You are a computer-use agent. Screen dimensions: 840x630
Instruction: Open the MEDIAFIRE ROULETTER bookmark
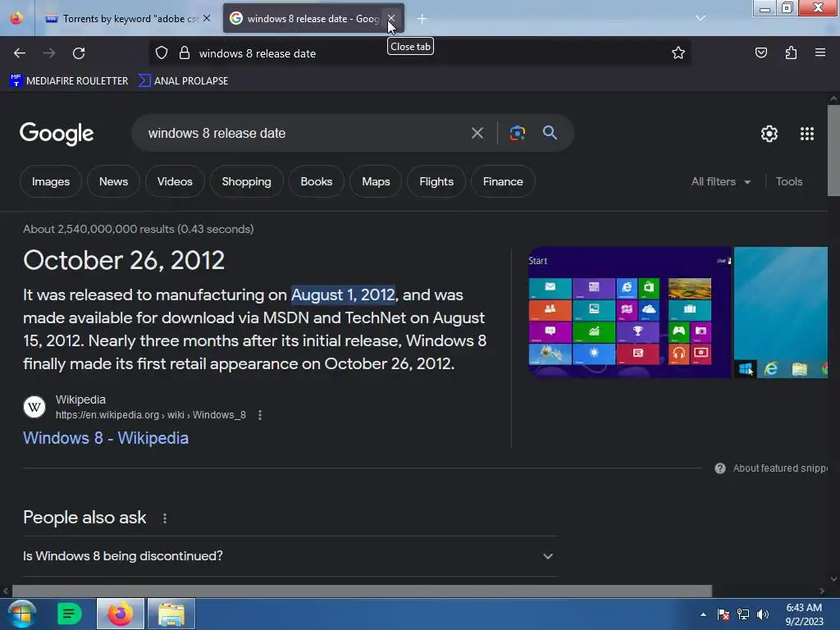click(69, 81)
